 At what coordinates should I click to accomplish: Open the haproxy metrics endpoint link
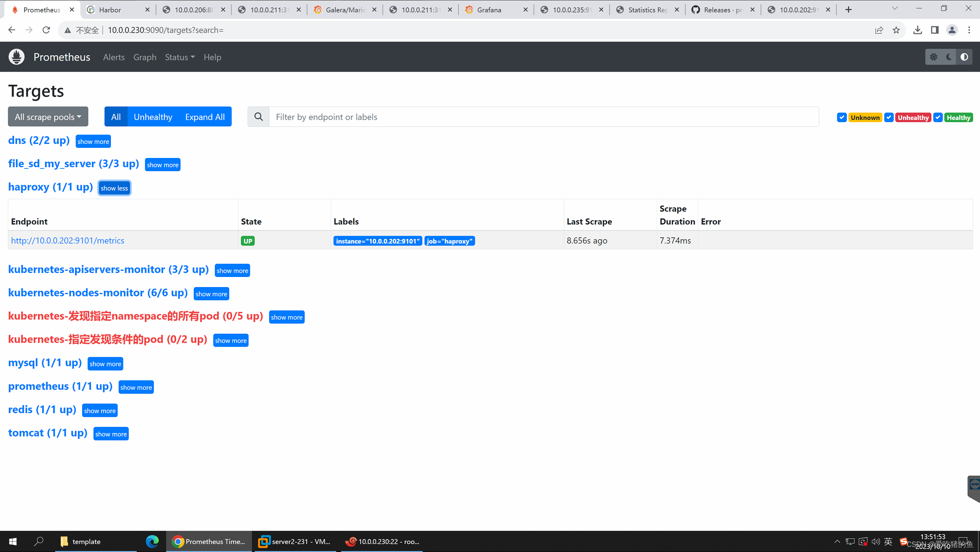pos(68,240)
